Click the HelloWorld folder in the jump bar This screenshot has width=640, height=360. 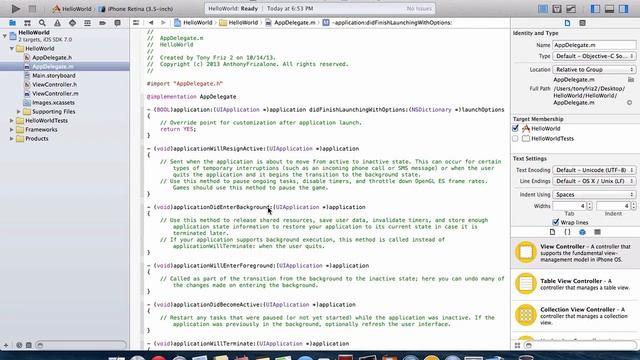click(239, 23)
